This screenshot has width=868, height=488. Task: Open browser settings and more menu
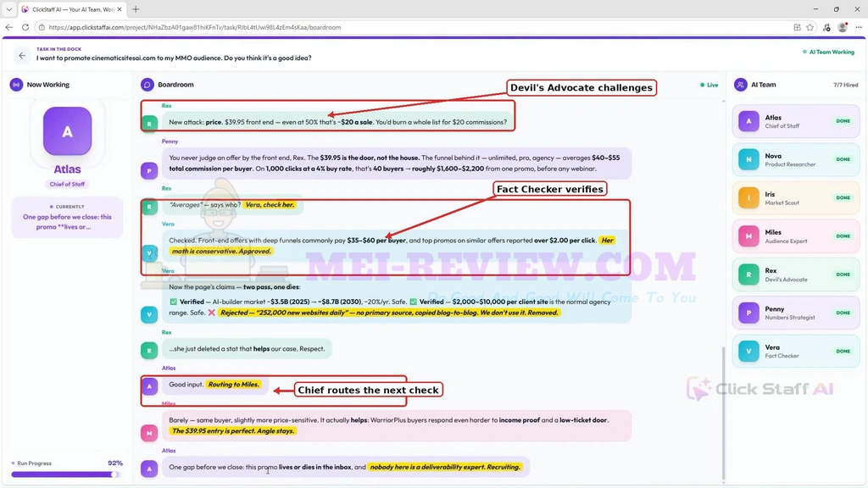(859, 27)
